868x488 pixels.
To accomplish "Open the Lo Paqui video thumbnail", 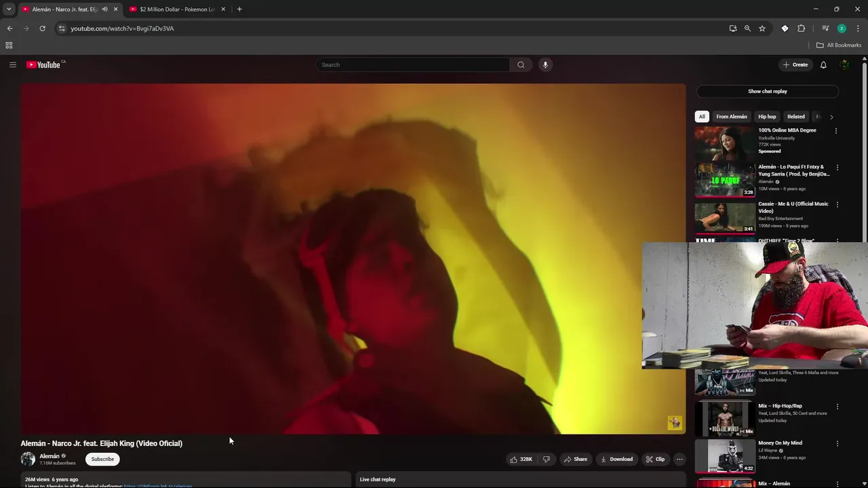I will point(725,180).
